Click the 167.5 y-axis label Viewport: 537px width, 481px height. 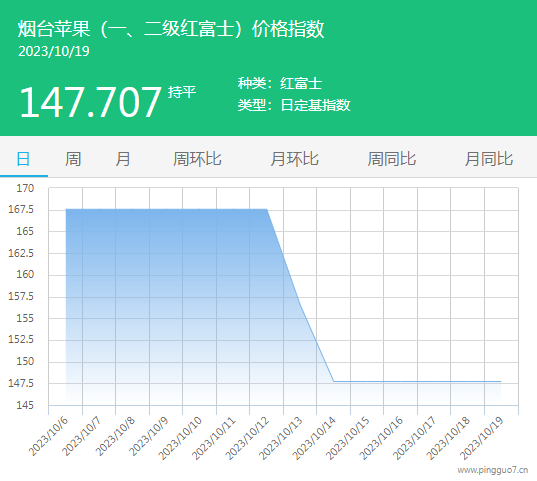pos(21,209)
